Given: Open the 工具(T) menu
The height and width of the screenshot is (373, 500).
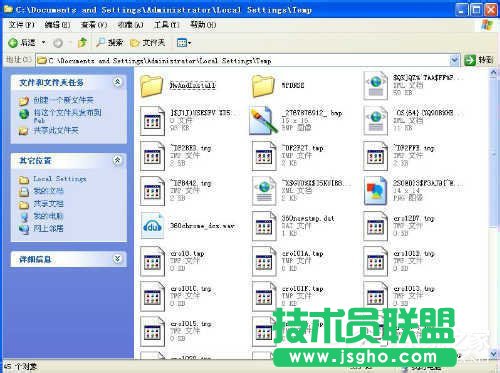Looking at the screenshot, I should click(x=166, y=25).
